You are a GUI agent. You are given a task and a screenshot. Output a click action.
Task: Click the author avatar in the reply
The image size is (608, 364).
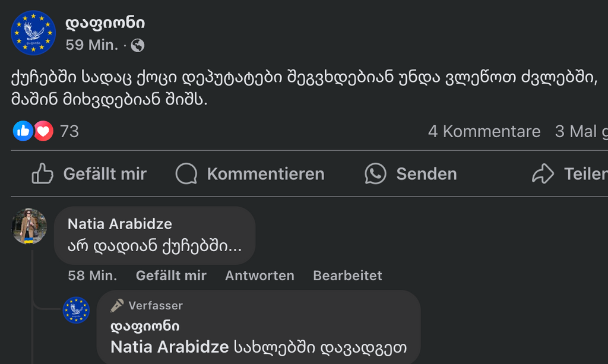coord(76,310)
